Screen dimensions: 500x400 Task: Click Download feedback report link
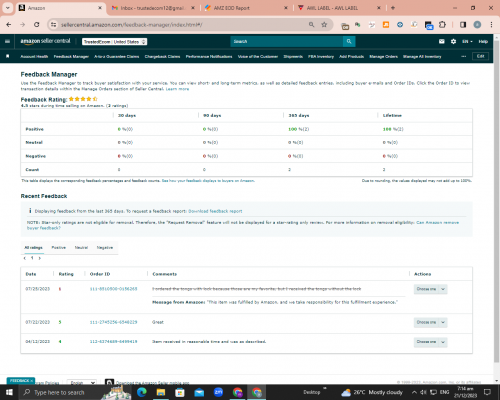coord(215,211)
